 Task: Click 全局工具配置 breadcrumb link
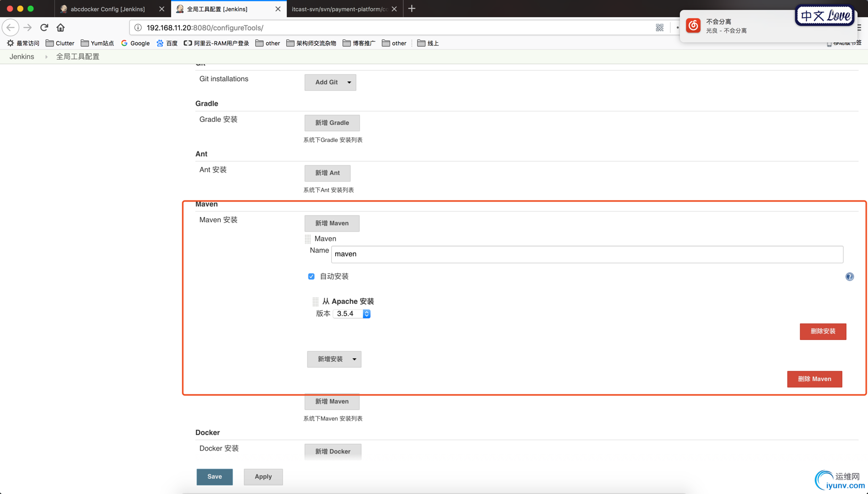[x=78, y=57]
